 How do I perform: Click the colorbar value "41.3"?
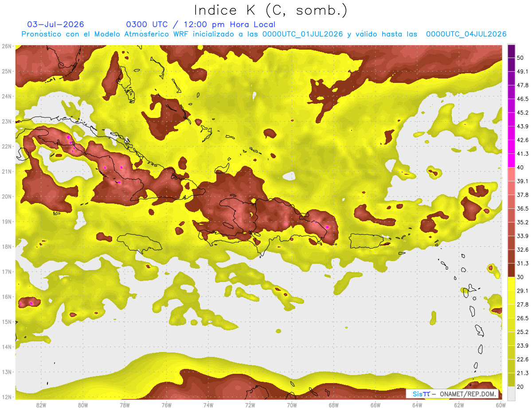point(523,154)
